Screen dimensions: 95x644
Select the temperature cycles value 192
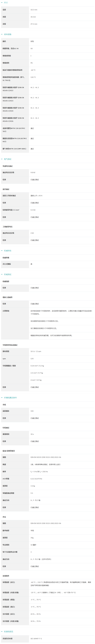32,411
